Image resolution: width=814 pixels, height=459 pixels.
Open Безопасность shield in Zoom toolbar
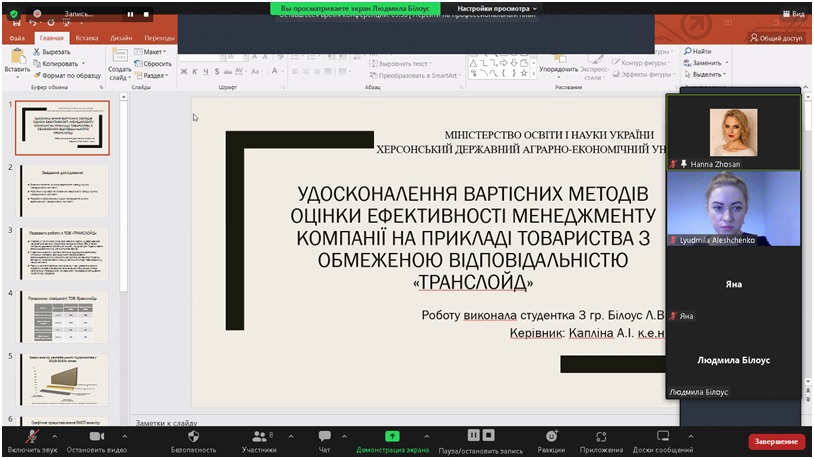(193, 441)
